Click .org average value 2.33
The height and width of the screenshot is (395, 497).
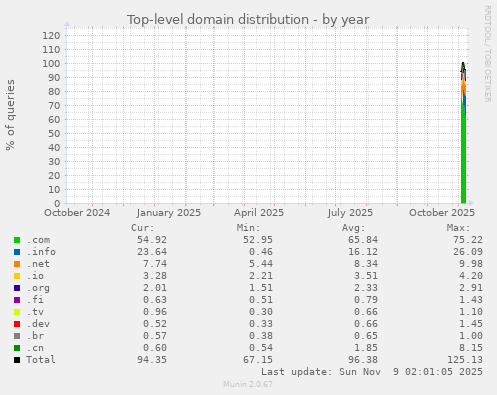(x=366, y=288)
